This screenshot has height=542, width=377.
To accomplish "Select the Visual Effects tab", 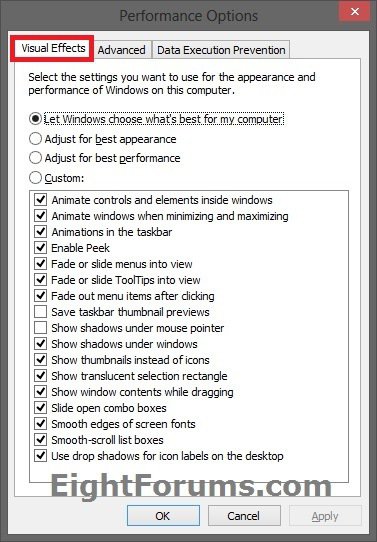I will coord(53,48).
